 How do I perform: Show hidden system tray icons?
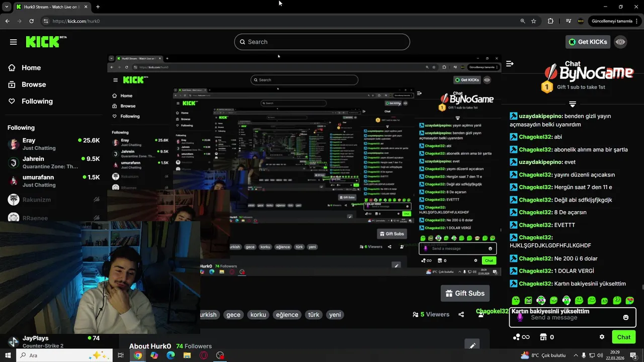point(576,355)
